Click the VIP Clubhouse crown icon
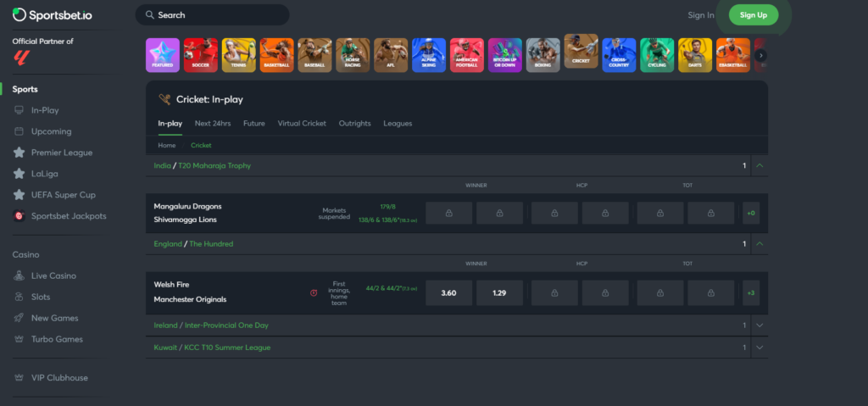 click(x=19, y=378)
